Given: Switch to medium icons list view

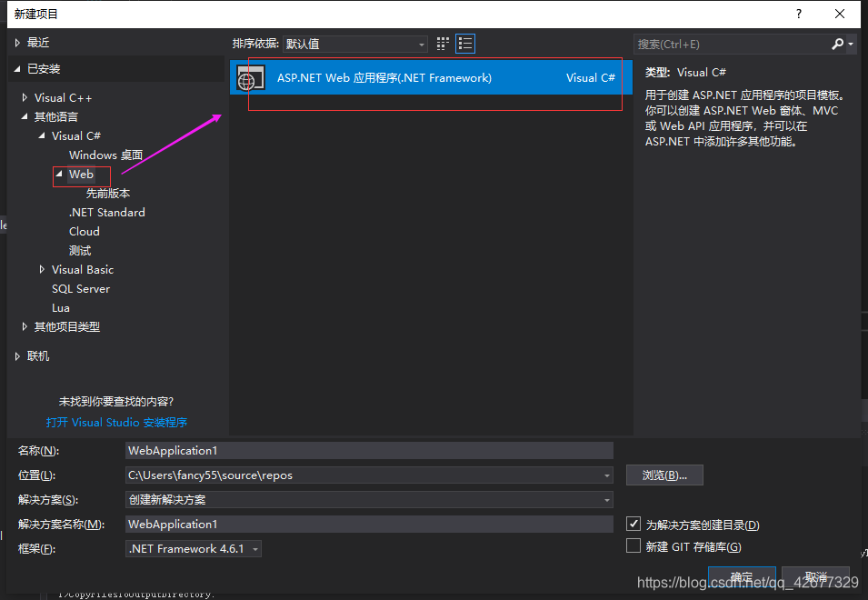Looking at the screenshot, I should pos(465,44).
